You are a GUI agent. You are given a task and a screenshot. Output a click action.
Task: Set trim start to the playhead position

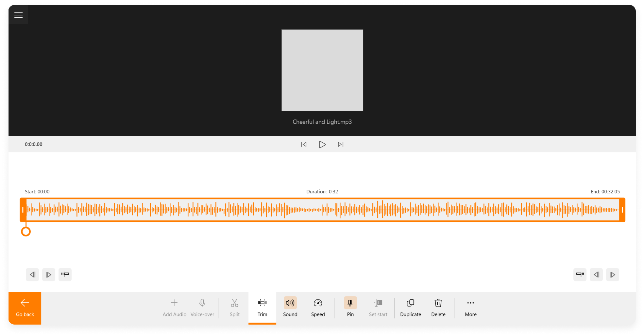[65, 275]
